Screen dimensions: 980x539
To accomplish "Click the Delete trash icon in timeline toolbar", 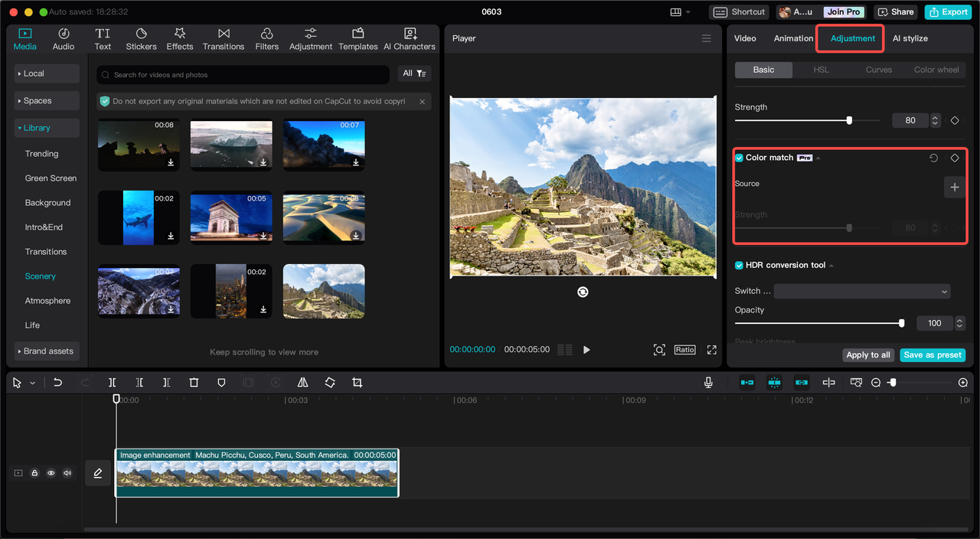I will coord(194,383).
